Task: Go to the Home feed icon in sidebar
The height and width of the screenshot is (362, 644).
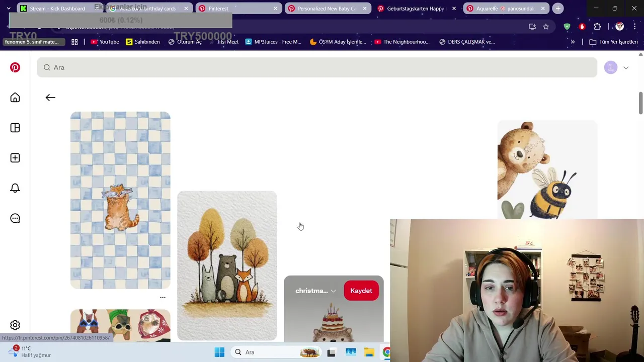Action: coord(15,98)
